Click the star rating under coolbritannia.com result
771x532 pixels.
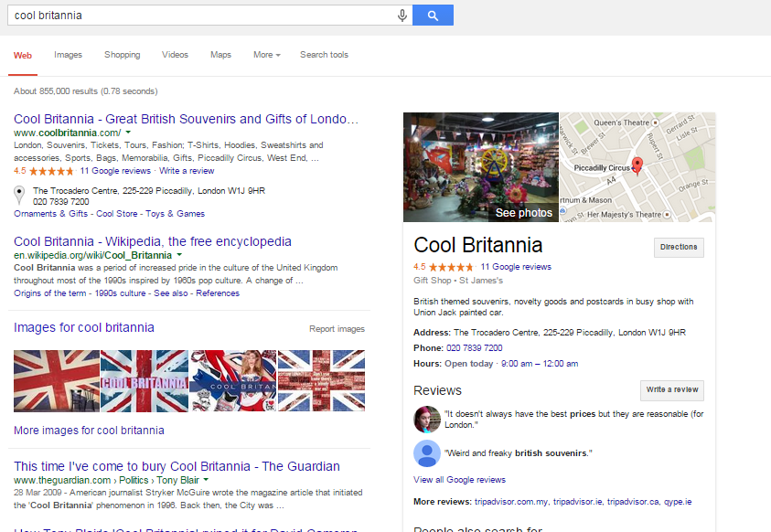(51, 172)
